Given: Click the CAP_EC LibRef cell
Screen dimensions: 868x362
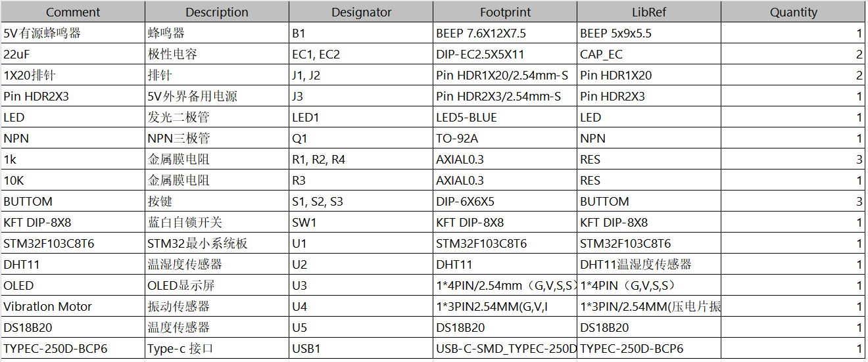Looking at the screenshot, I should [x=649, y=54].
